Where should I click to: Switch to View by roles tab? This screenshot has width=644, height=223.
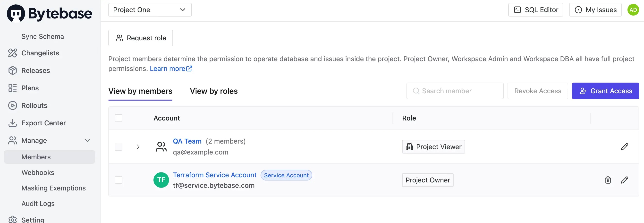(x=213, y=91)
